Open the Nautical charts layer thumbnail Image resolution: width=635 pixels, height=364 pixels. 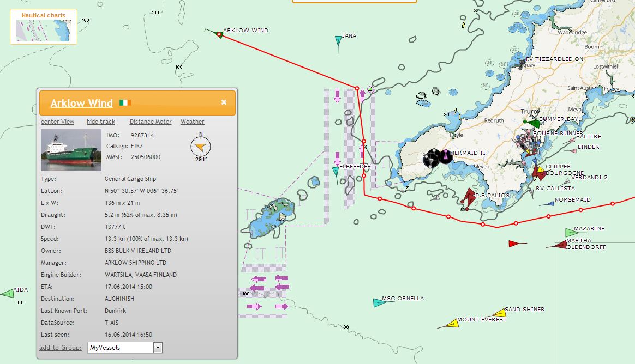point(43,27)
